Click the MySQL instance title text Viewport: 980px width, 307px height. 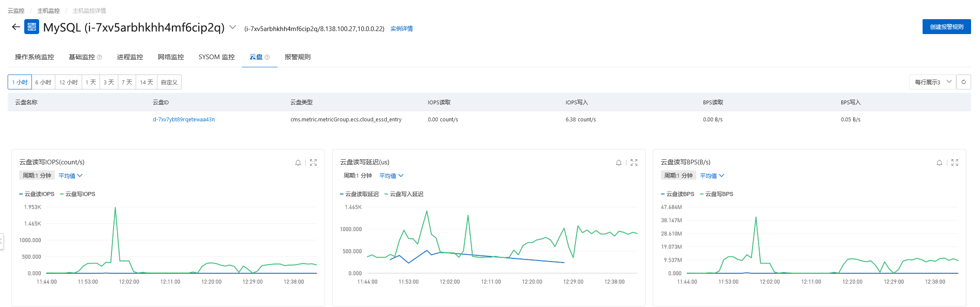point(134,27)
